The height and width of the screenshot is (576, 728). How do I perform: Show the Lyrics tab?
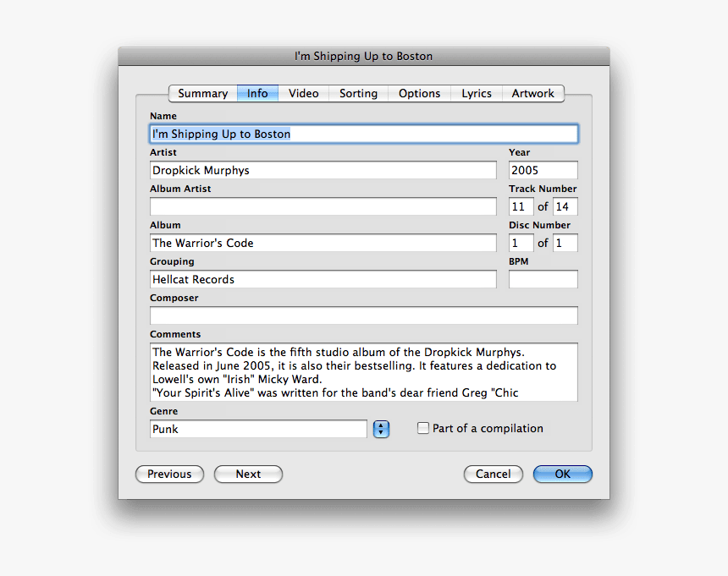pyautogui.click(x=477, y=93)
